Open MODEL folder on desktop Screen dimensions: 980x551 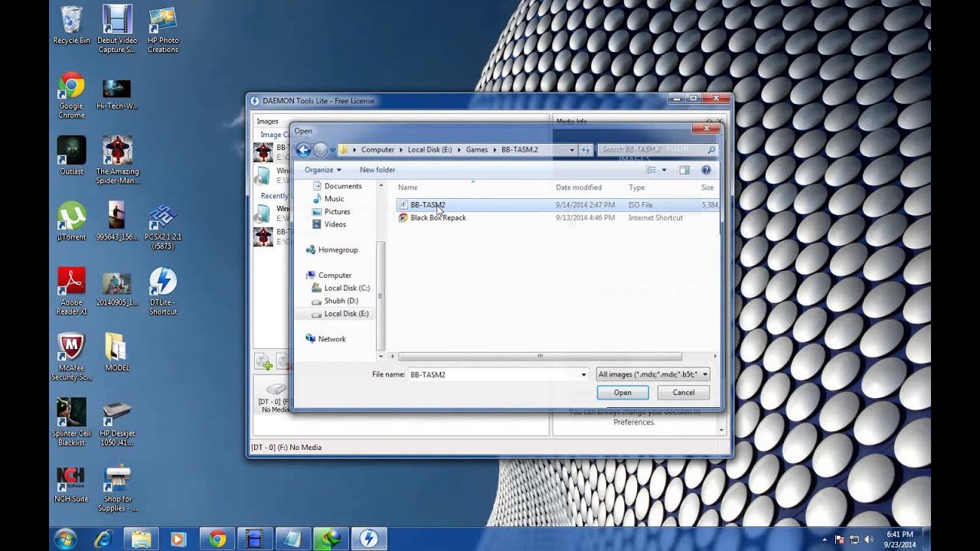117,353
